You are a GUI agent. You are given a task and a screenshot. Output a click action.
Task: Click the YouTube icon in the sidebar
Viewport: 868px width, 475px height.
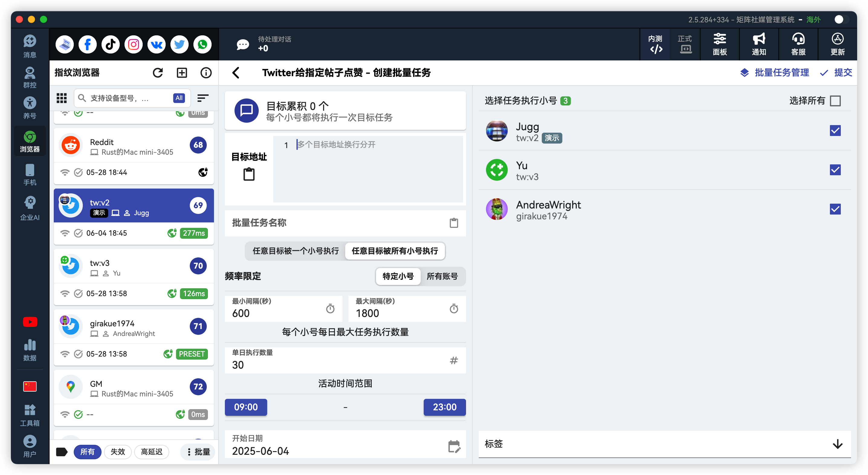pos(30,322)
